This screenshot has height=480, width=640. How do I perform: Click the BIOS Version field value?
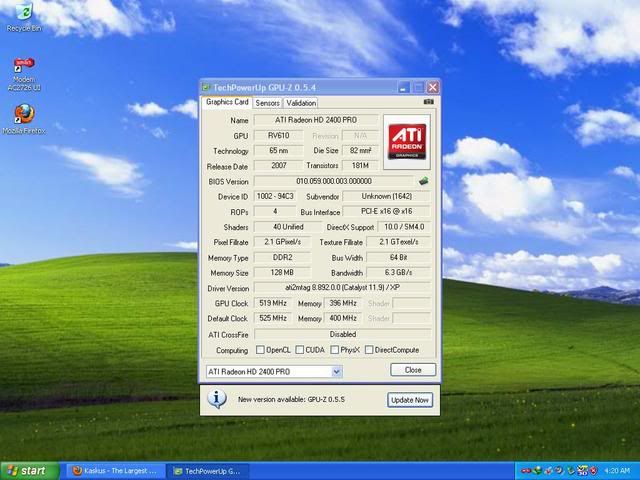click(x=333, y=181)
